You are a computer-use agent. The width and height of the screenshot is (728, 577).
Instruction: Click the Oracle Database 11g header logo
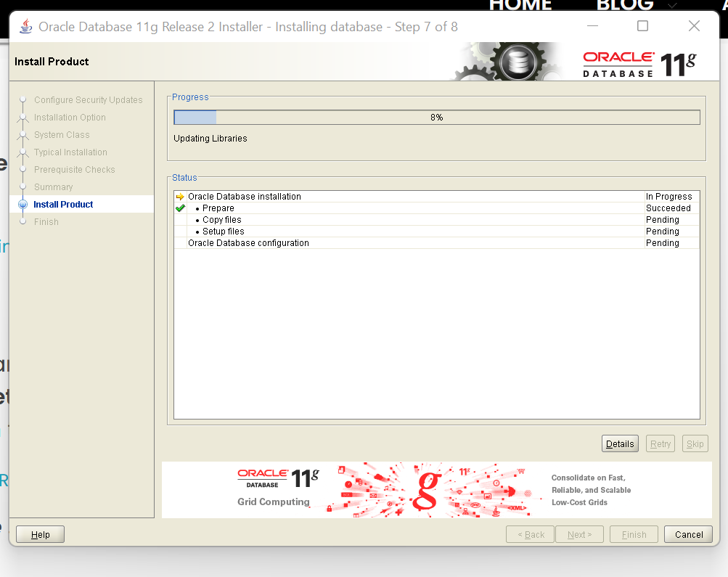click(639, 64)
